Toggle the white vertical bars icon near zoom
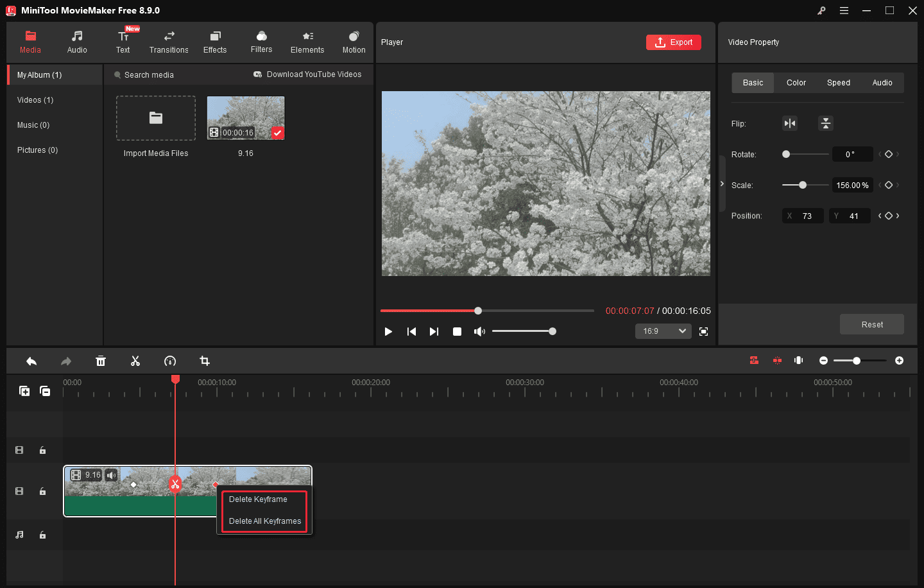The image size is (924, 588). (x=799, y=361)
